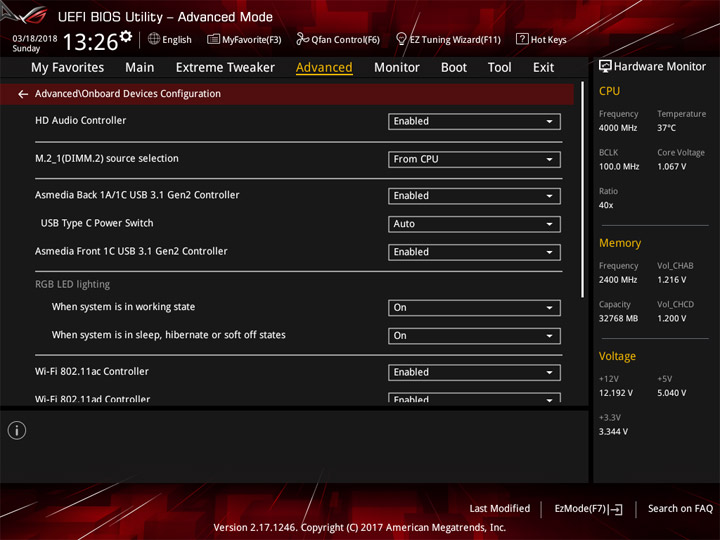This screenshot has width=720, height=540.
Task: Click +3.3V voltage value 3.344 V
Action: pos(613,432)
